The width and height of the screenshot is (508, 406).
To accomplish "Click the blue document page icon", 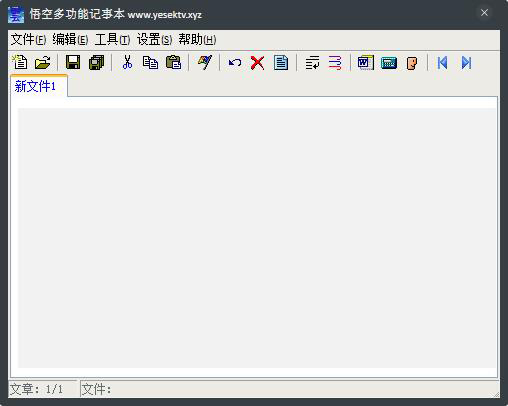I will click(281, 62).
